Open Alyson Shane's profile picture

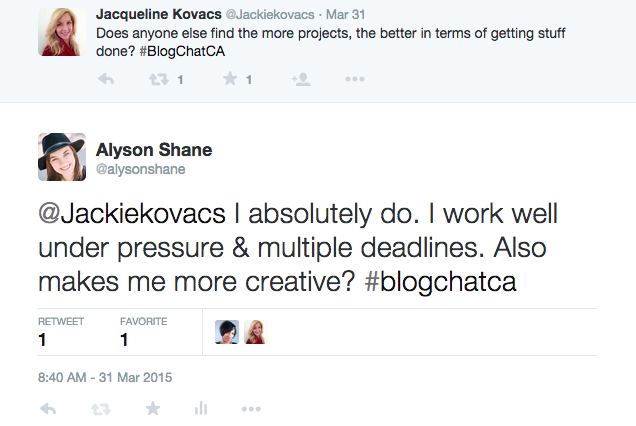point(62,157)
